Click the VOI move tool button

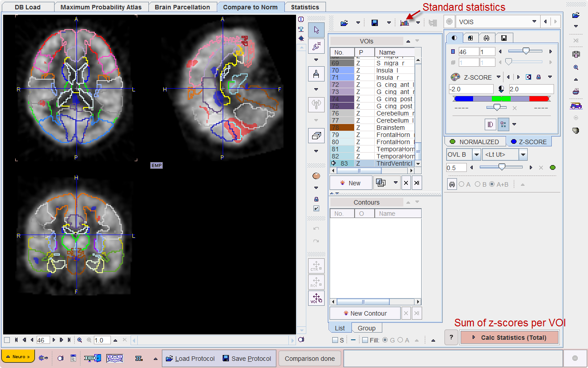[316, 298]
